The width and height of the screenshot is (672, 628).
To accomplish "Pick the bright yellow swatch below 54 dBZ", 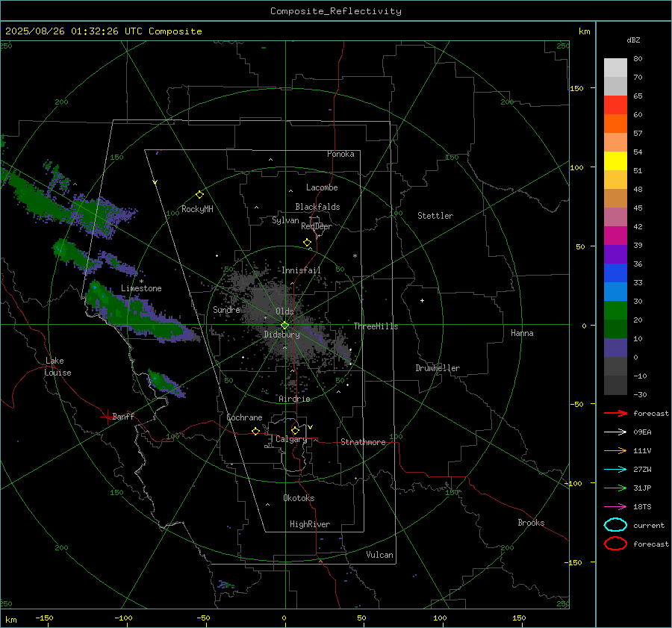I will [x=615, y=161].
